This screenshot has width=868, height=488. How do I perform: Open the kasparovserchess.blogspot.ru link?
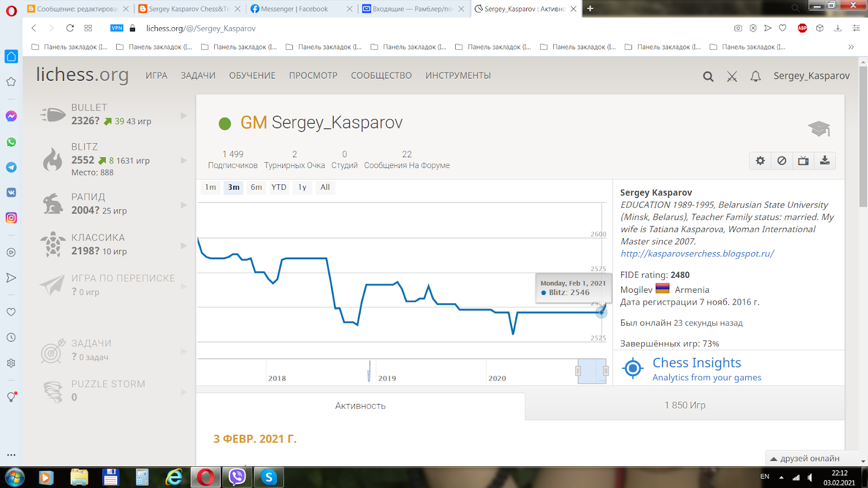pyautogui.click(x=697, y=253)
